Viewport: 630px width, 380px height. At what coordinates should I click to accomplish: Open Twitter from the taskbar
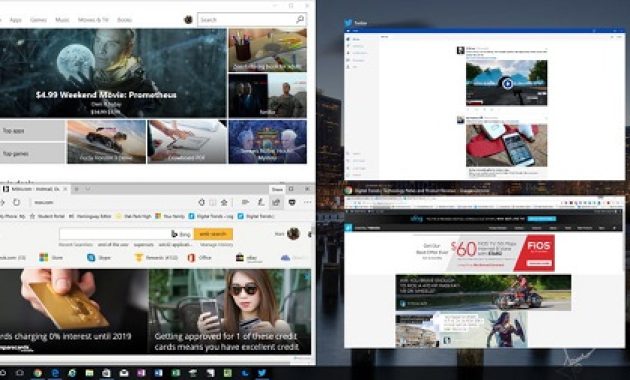262,373
